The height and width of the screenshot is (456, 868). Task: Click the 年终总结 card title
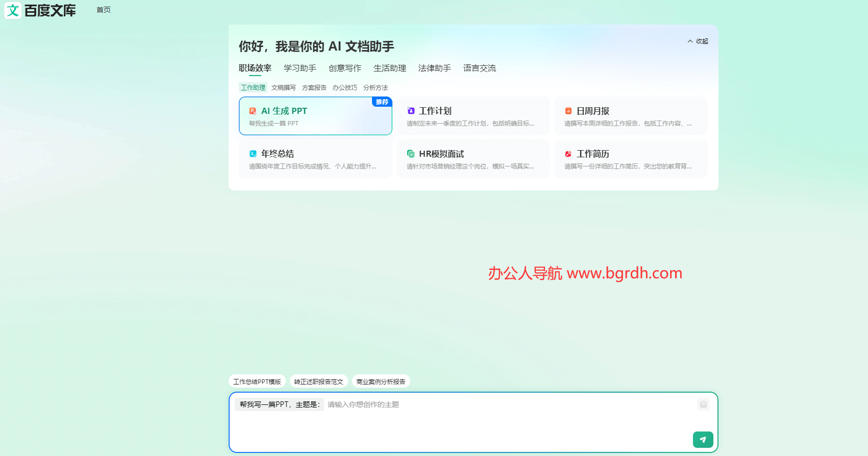pyautogui.click(x=278, y=154)
